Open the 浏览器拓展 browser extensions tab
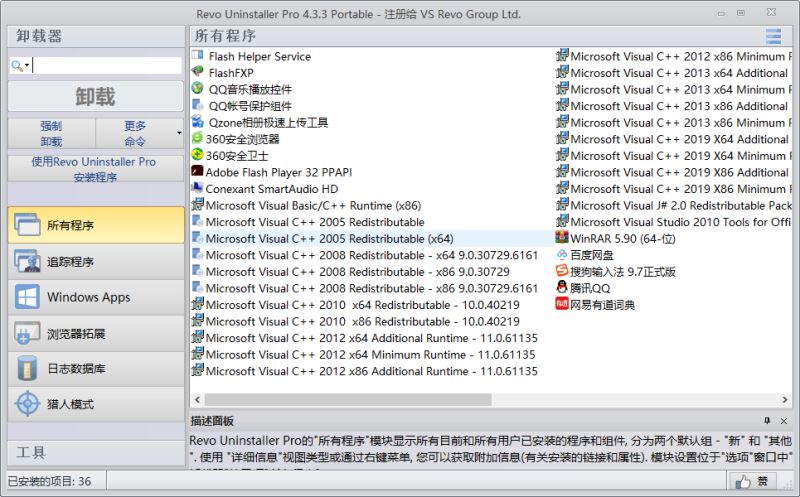The image size is (800, 497). point(96,333)
